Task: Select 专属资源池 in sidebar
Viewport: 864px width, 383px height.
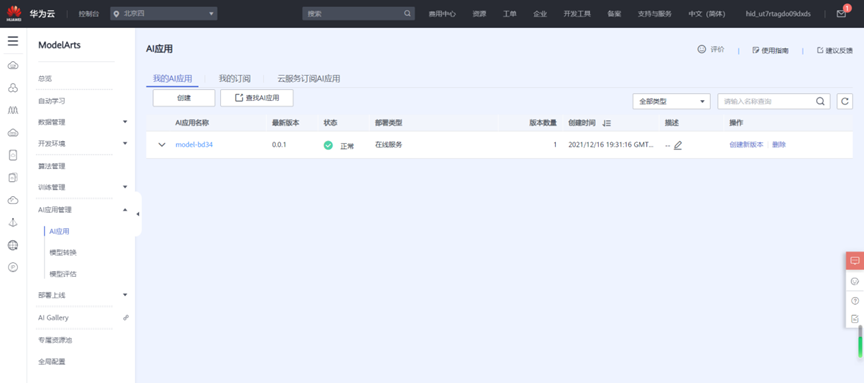Action: pos(55,340)
